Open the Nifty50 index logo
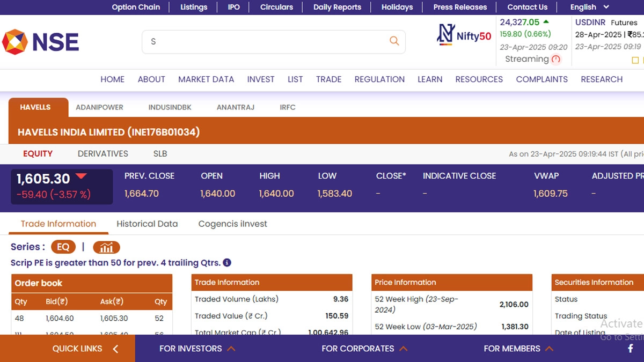The height and width of the screenshot is (362, 644). pyautogui.click(x=464, y=35)
